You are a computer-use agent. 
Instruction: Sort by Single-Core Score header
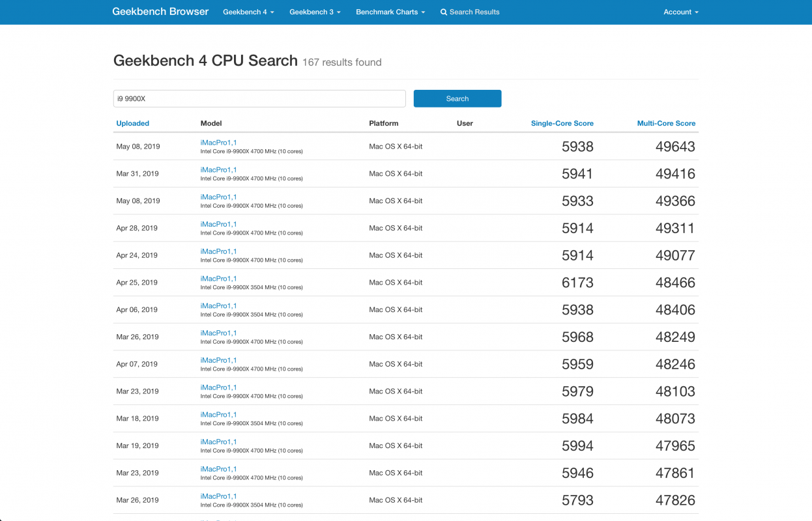click(562, 123)
